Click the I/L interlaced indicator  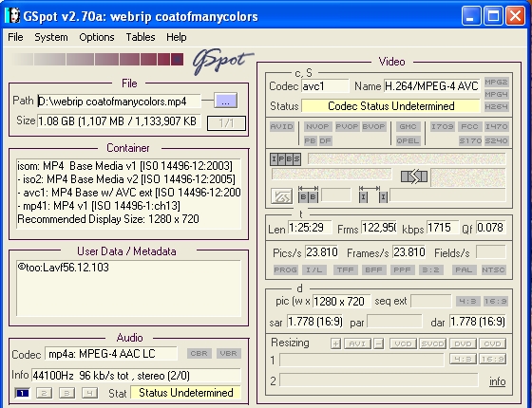point(314,270)
